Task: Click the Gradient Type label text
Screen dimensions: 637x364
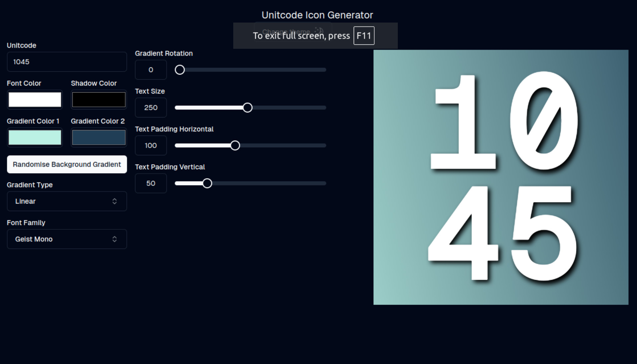Action: click(x=30, y=185)
